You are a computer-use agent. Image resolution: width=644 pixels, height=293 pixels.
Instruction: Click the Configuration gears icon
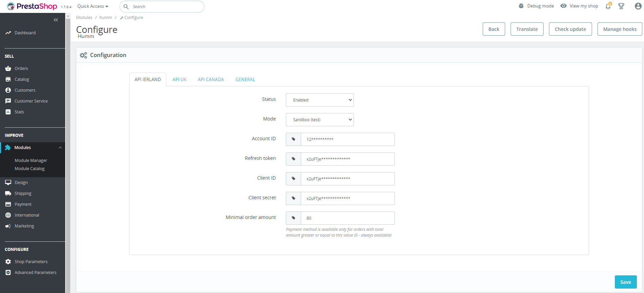[x=84, y=55]
